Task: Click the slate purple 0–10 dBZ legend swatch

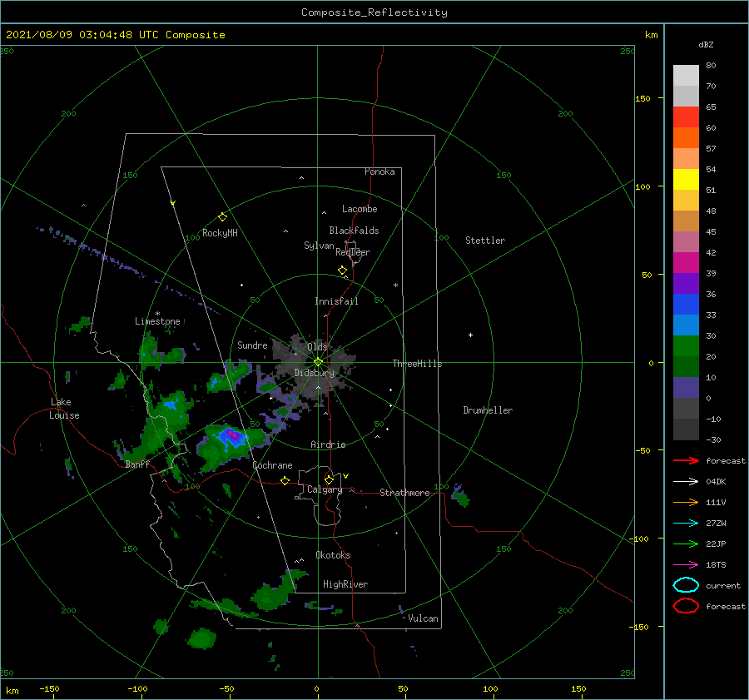Action: click(x=686, y=388)
